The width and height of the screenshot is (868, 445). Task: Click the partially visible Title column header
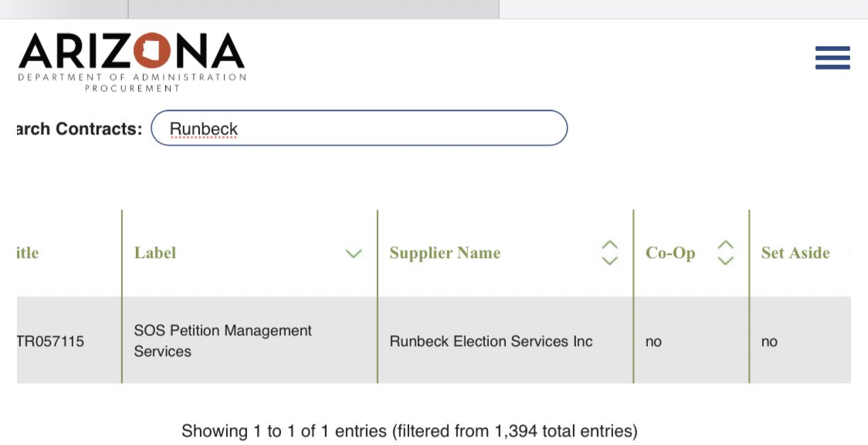click(x=27, y=253)
